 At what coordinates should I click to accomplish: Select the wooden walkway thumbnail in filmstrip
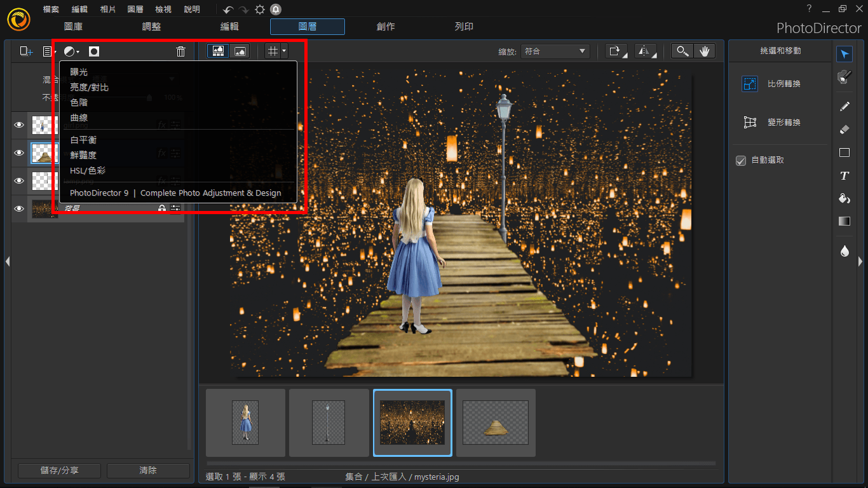(496, 423)
